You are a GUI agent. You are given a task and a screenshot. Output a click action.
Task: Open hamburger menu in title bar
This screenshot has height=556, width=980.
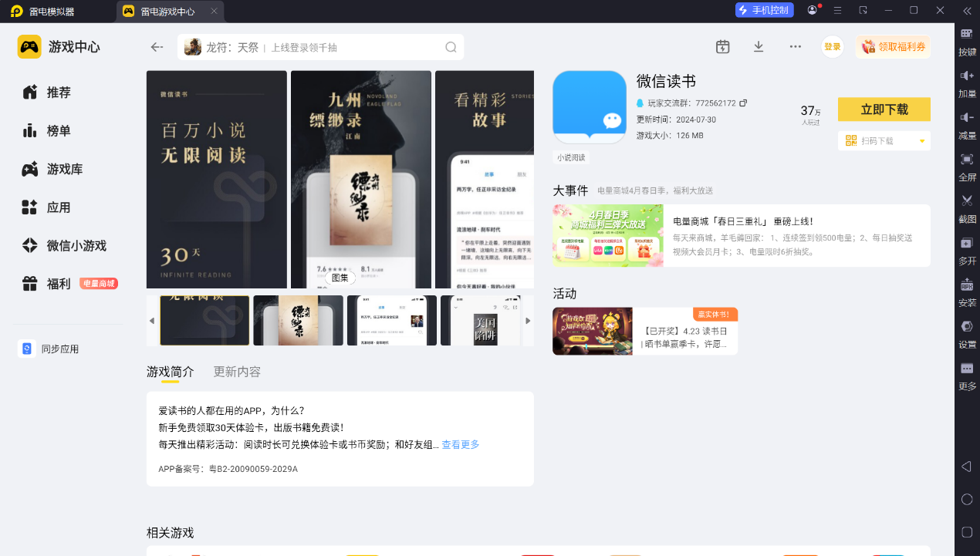(837, 10)
